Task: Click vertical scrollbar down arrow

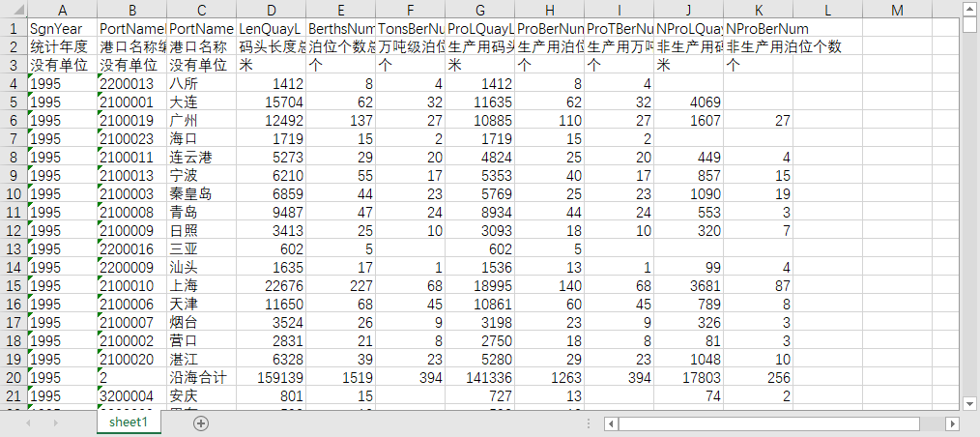Action: [x=969, y=402]
